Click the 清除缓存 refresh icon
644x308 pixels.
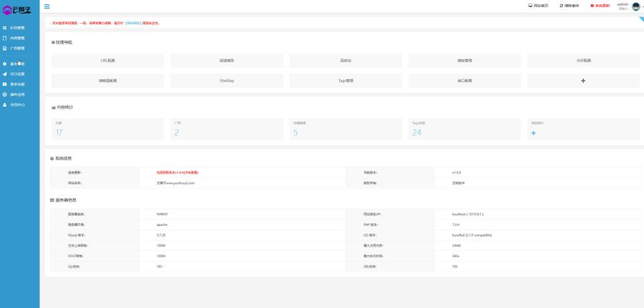click(x=562, y=6)
